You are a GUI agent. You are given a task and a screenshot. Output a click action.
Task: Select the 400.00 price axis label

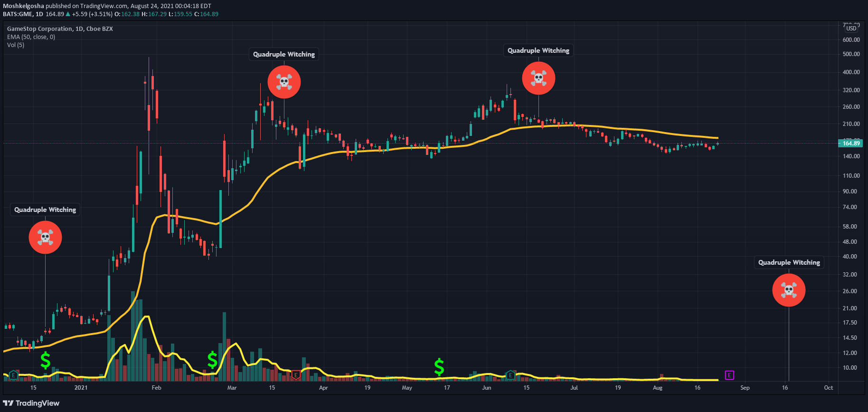pos(851,72)
